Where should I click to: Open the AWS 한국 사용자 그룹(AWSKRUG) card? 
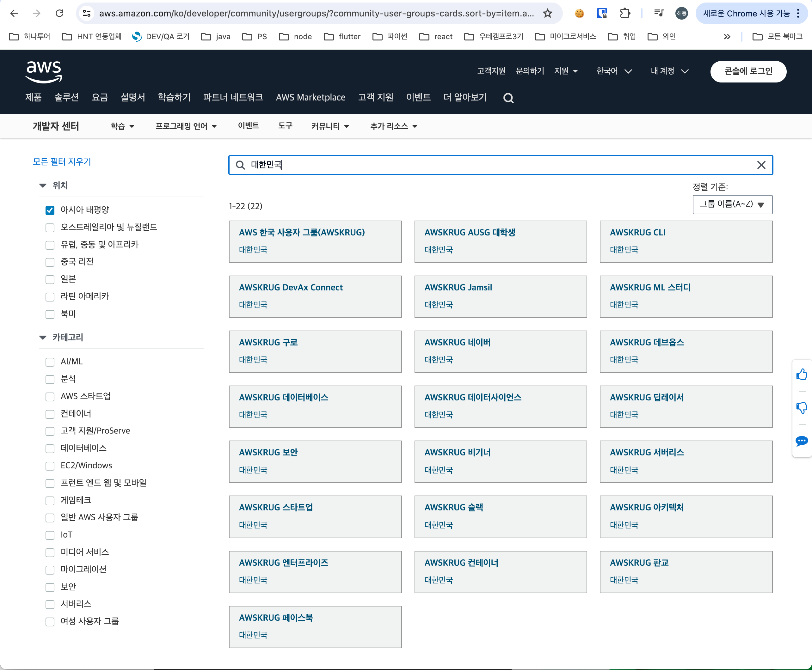(315, 242)
